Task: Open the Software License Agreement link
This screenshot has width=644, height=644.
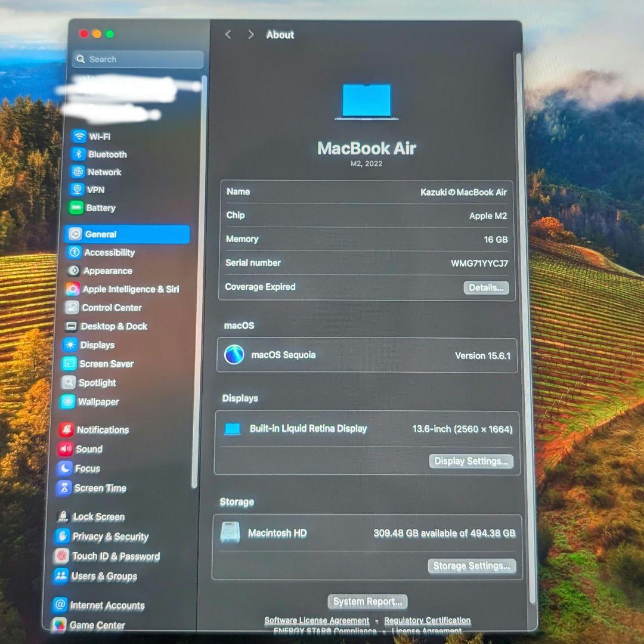Action: (317, 620)
